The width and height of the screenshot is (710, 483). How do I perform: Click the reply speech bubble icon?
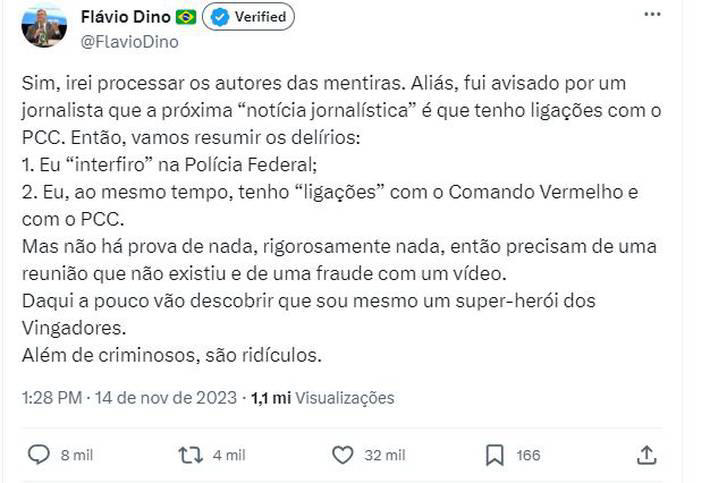(x=39, y=455)
